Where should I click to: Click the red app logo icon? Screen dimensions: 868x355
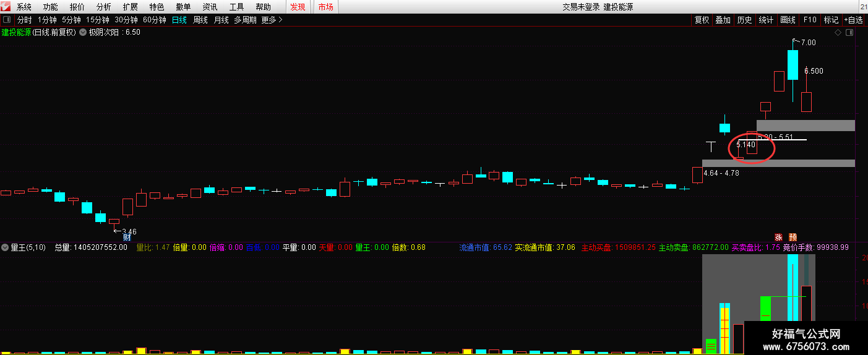[5, 7]
